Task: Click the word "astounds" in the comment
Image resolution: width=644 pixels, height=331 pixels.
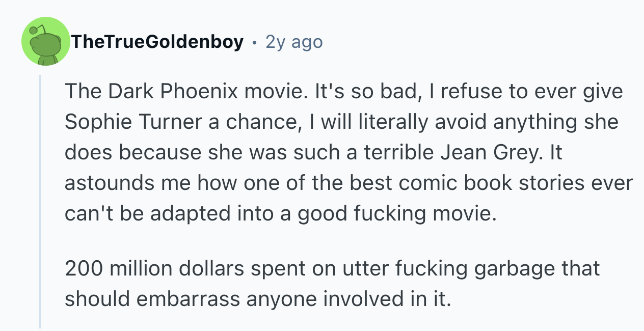Action: 109,183
